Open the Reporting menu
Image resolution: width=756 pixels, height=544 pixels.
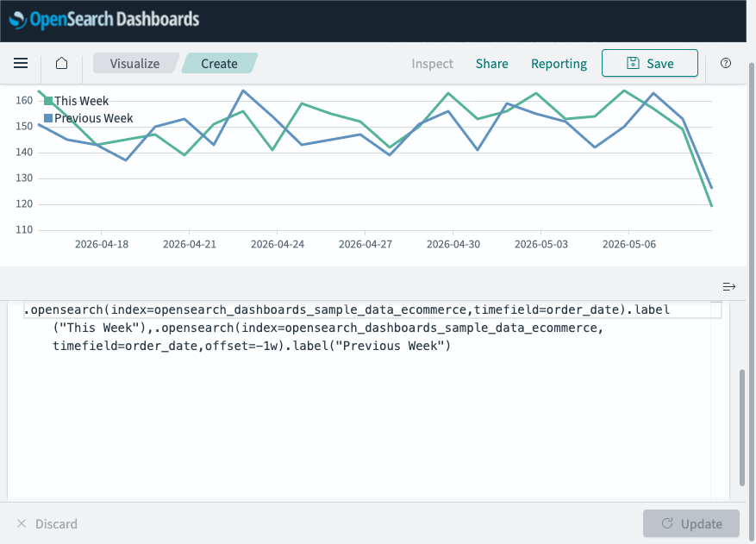[x=559, y=64]
